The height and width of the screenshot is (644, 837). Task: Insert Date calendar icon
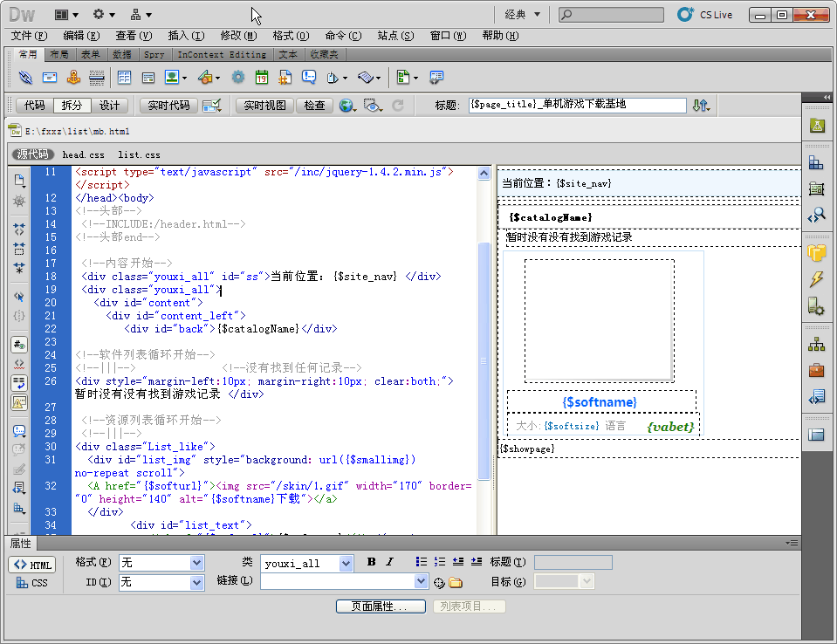262,78
